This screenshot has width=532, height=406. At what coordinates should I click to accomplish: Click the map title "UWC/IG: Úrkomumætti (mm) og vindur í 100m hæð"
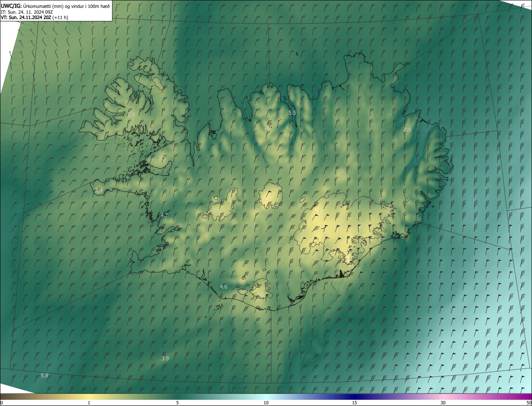click(55, 5)
